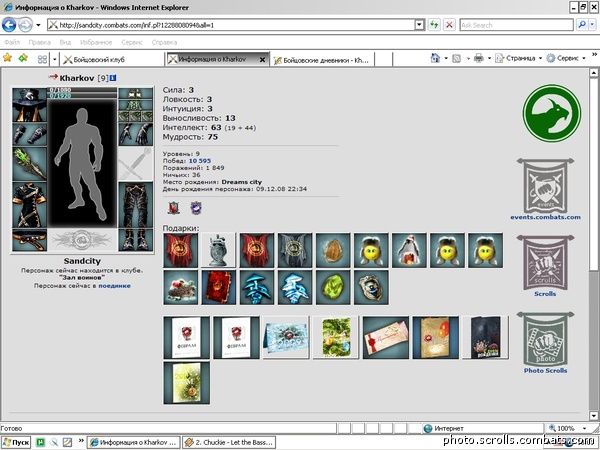Switch to Chuckie - Let the Bass taskbar item
Viewport: 600px width, 450px height.
tap(229, 442)
